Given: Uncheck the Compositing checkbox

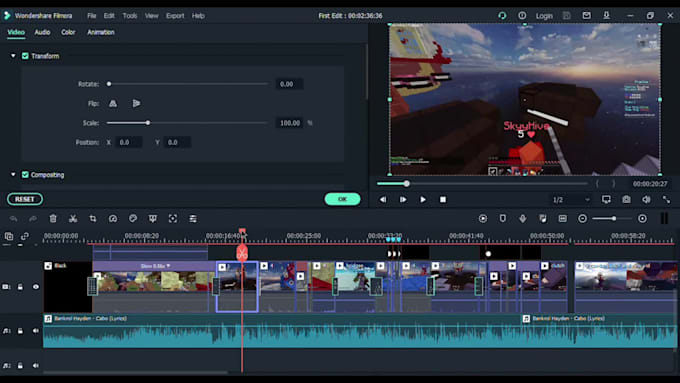Looking at the screenshot, I should (x=25, y=175).
